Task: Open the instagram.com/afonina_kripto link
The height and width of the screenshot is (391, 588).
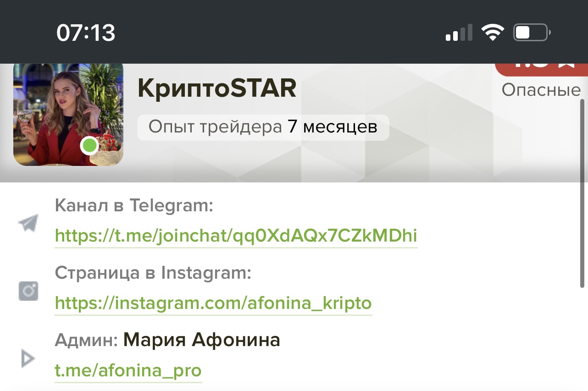Action: (x=213, y=303)
